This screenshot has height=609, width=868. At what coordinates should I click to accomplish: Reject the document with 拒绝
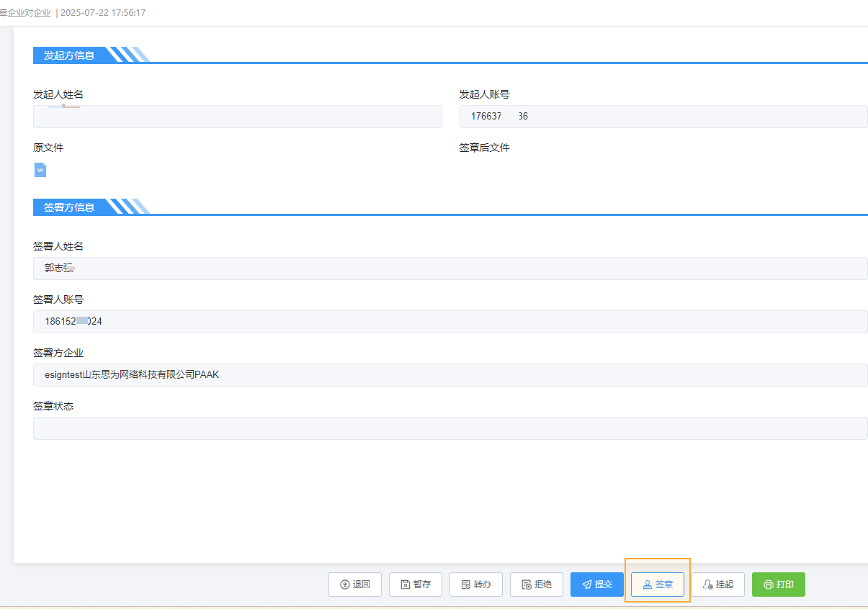pyautogui.click(x=537, y=585)
